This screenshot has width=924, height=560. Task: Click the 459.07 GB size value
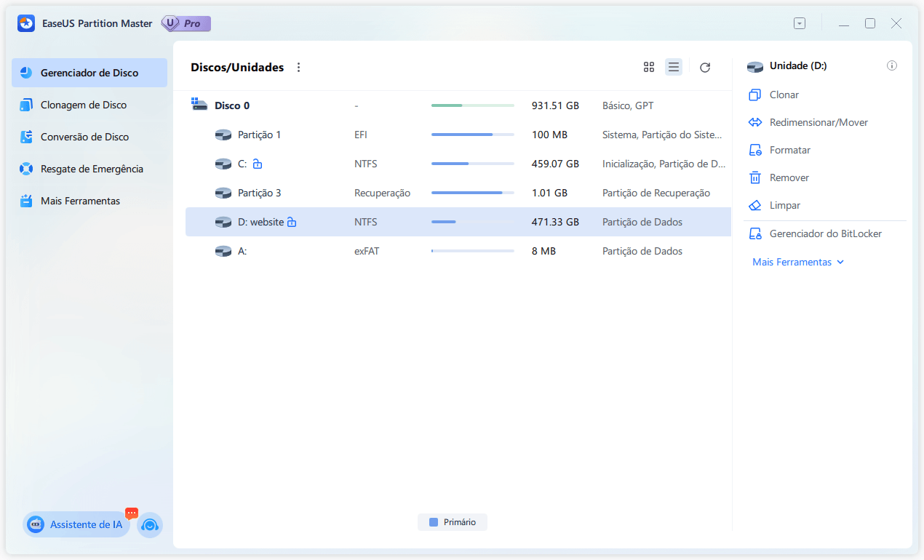tap(555, 164)
